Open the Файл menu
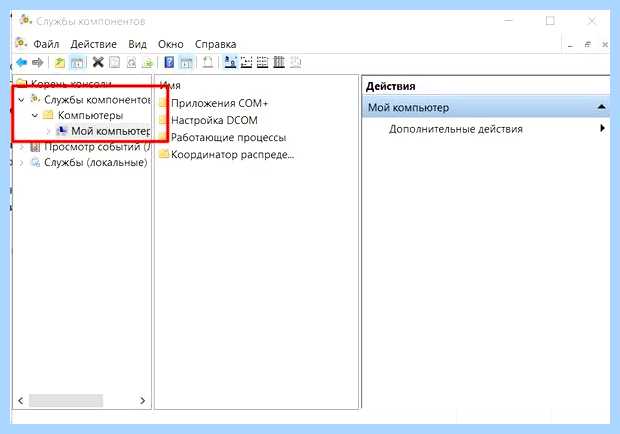Screen dimensions: 620x434 46,44
